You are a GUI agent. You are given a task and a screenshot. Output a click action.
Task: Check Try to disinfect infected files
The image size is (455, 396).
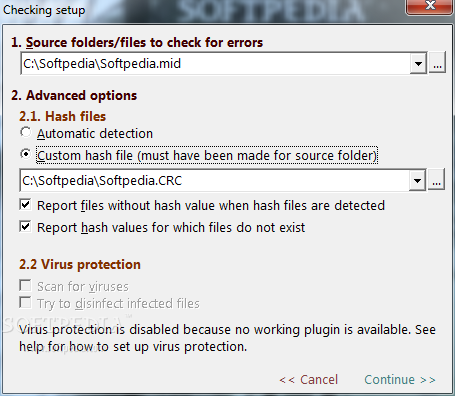pos(25,303)
